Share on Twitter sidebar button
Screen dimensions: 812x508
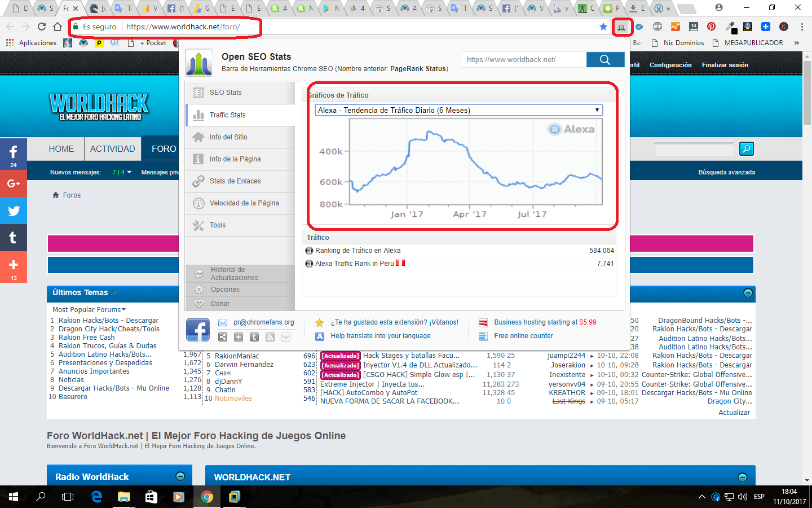[x=14, y=211]
